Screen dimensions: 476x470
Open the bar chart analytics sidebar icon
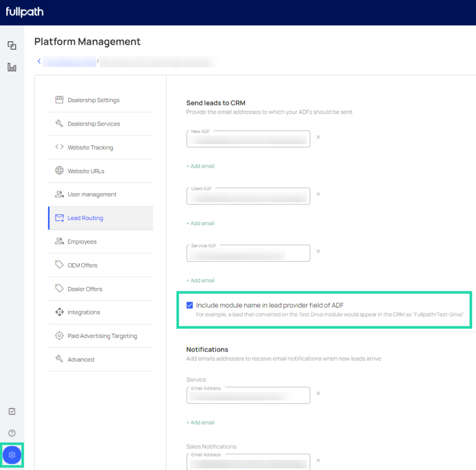pos(12,67)
